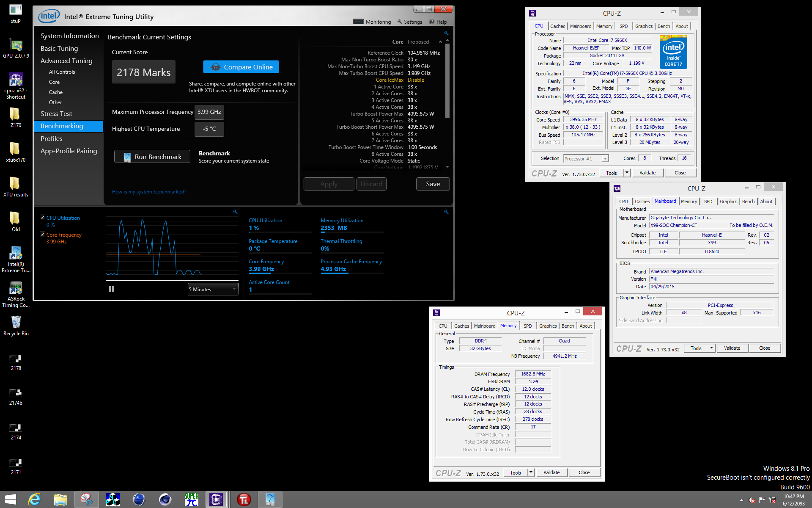Screen dimensions: 812x508
Task: Expand Tools dropdown arrow in Memory window
Action: click(x=531, y=472)
